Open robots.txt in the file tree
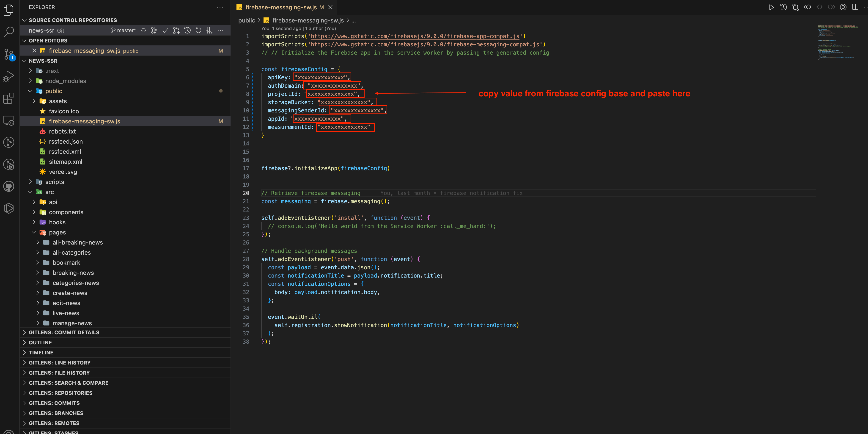The image size is (868, 434). 62,131
